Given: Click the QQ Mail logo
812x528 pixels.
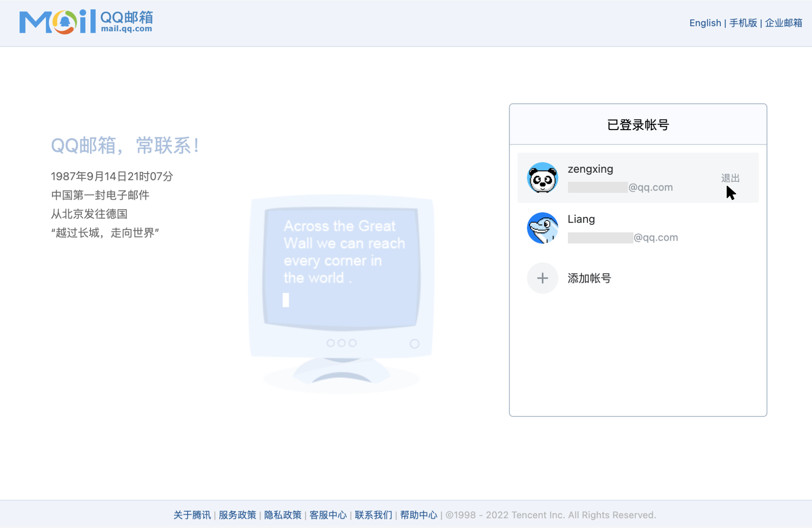Looking at the screenshot, I should [86, 23].
